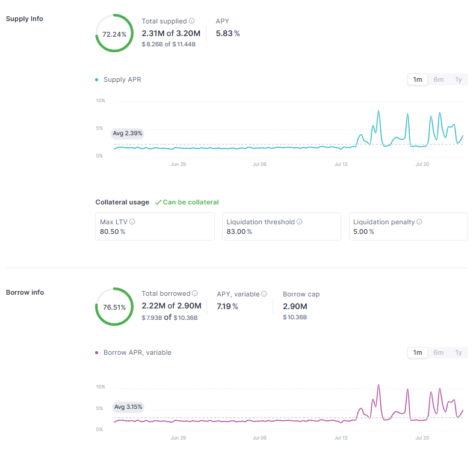The image size is (476, 463).
Task: Click the 72.24% supply utilization ring
Action: click(x=114, y=34)
